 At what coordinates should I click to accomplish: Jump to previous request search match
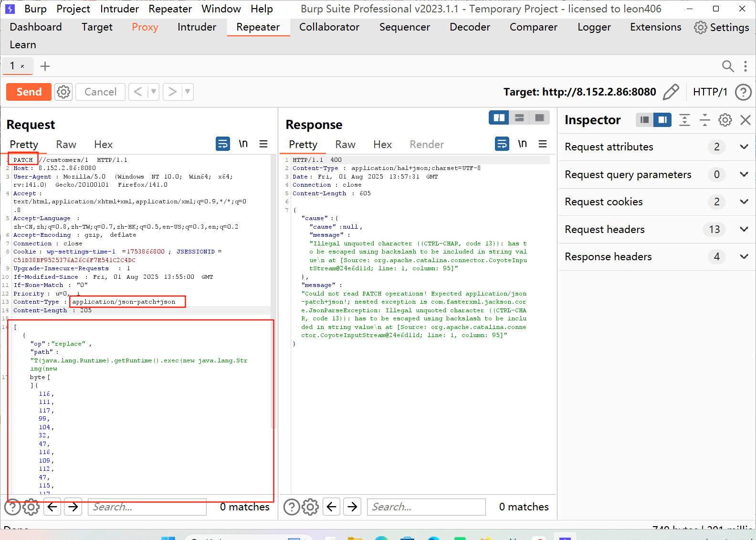point(52,507)
